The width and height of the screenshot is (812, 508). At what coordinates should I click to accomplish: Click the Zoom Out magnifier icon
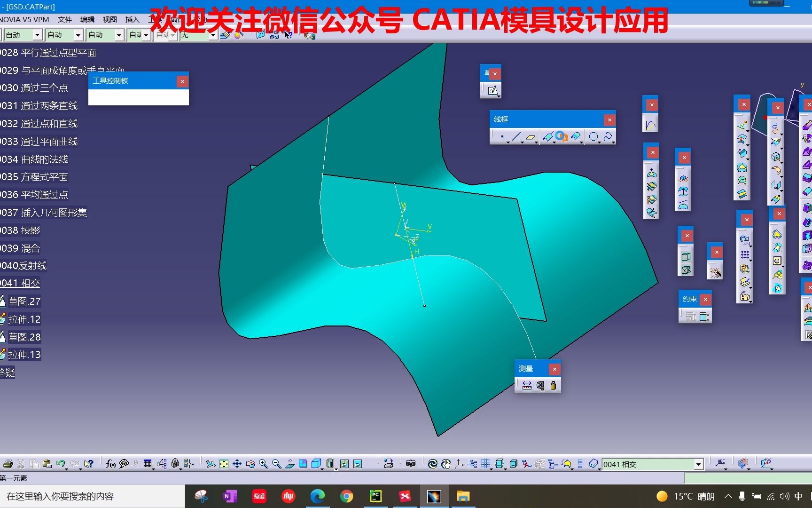pyautogui.click(x=277, y=464)
